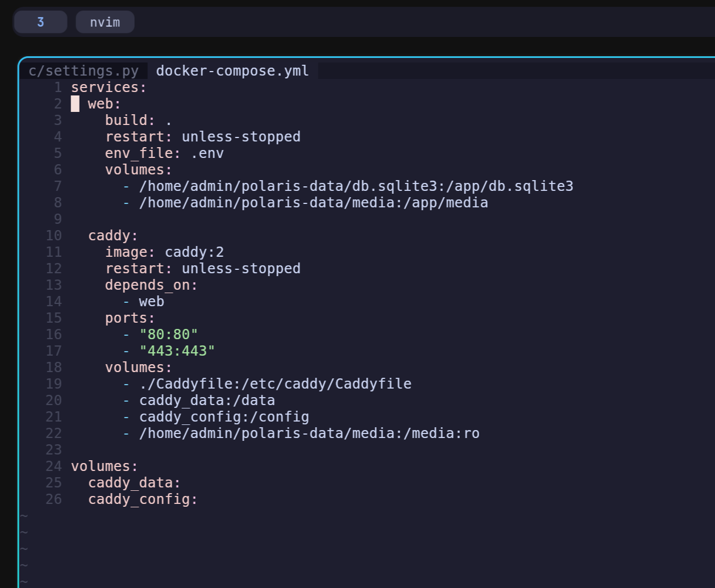Click the nvim window title pill
The height and width of the screenshot is (588, 715).
click(105, 22)
